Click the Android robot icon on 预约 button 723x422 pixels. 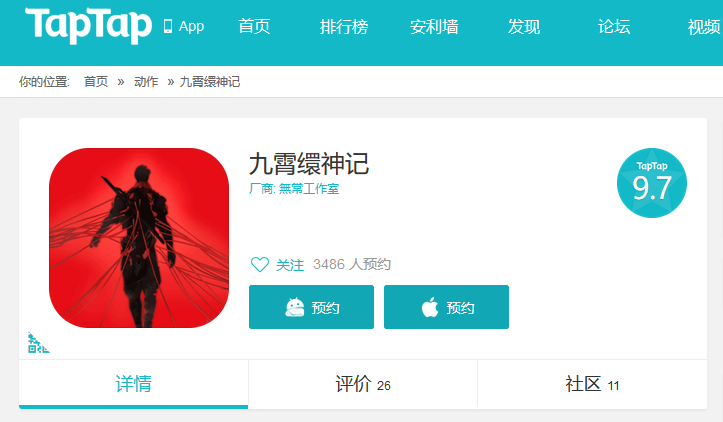[x=295, y=307]
